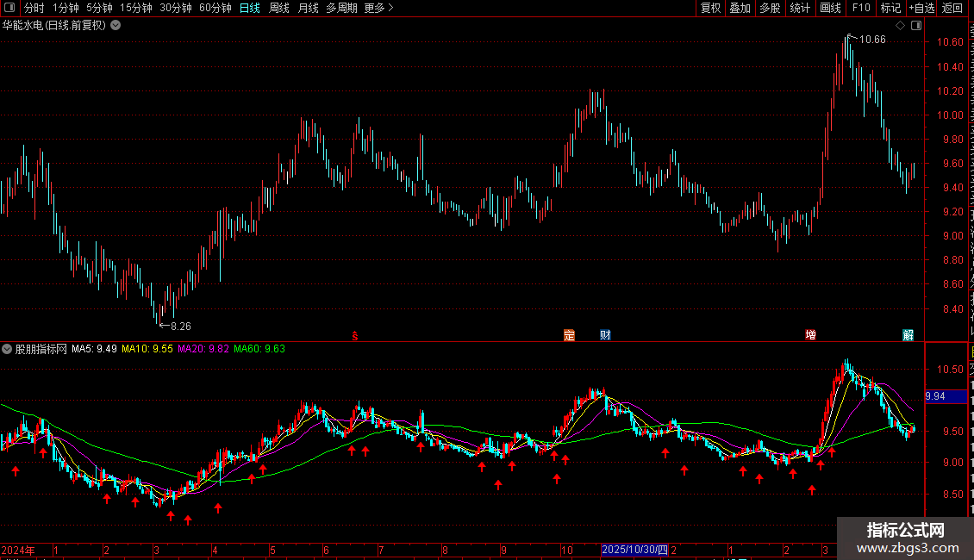Select the 60分钟 period tab

point(215,8)
